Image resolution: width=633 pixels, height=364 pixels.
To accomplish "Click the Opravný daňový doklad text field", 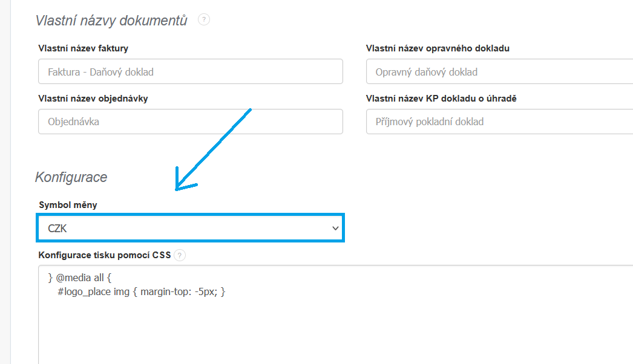I will tap(499, 71).
